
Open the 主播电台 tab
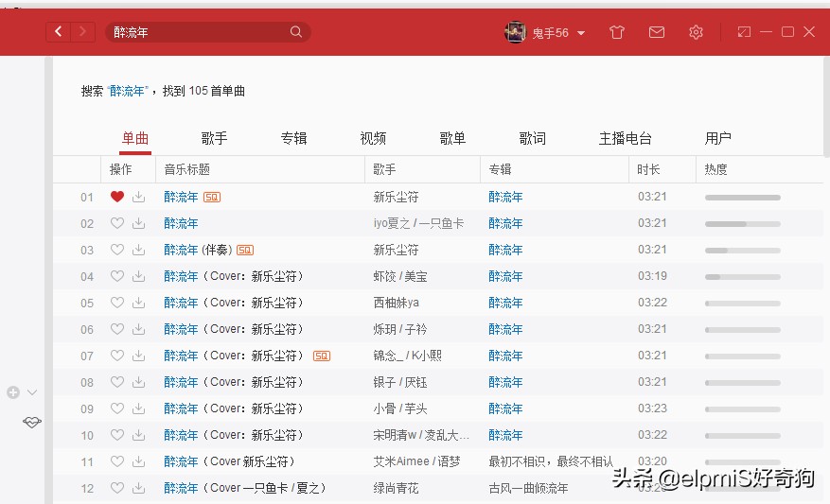[x=626, y=139]
